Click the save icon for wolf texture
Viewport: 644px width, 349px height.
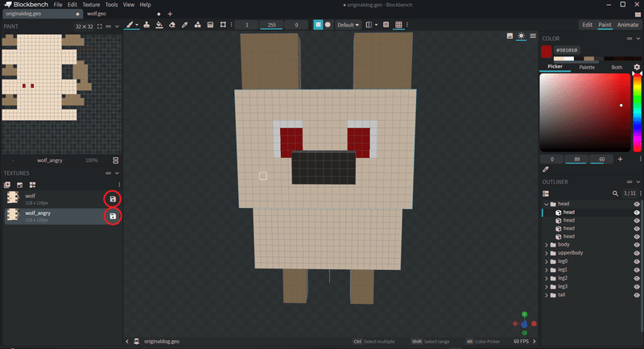click(x=113, y=198)
